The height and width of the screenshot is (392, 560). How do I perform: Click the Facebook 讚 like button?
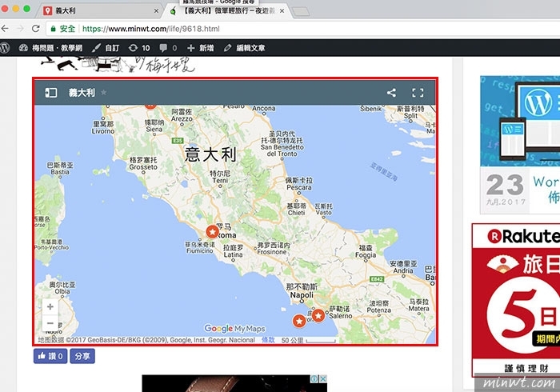(x=50, y=356)
